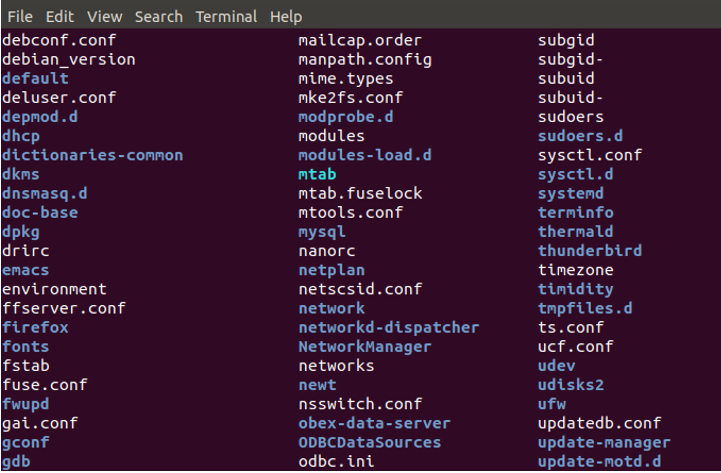721x473 pixels.
Task: Select the mysql directory entry
Action: coord(321,231)
